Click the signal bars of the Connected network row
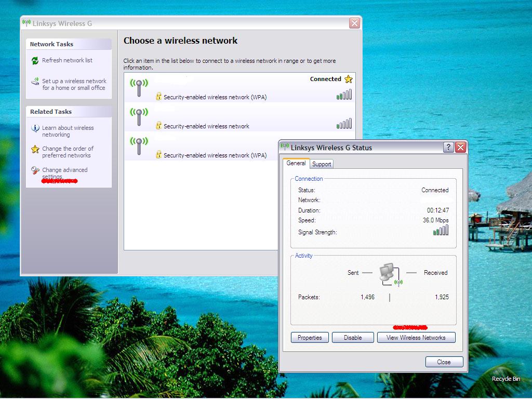 point(344,95)
